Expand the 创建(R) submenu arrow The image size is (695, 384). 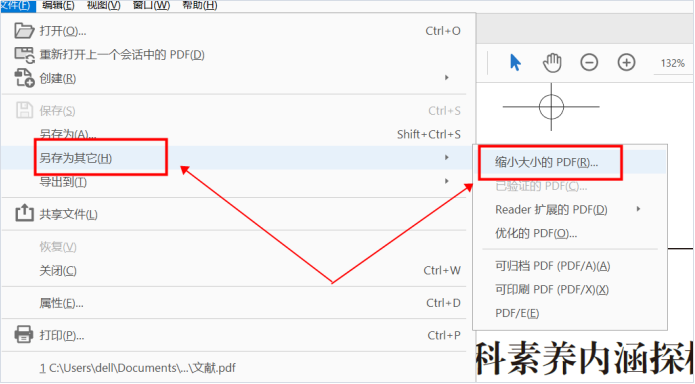[447, 78]
